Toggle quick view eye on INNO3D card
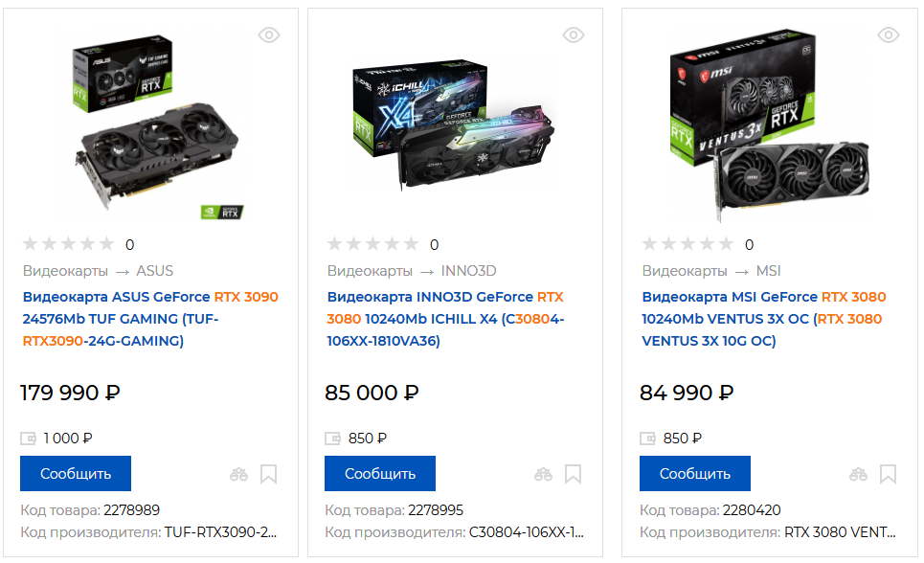924x563 pixels. coord(574,35)
